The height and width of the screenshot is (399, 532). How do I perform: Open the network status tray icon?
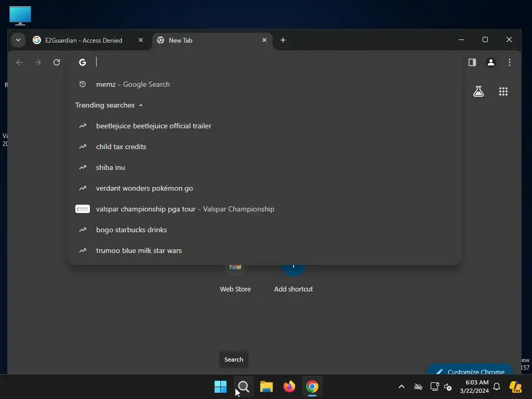click(434, 387)
